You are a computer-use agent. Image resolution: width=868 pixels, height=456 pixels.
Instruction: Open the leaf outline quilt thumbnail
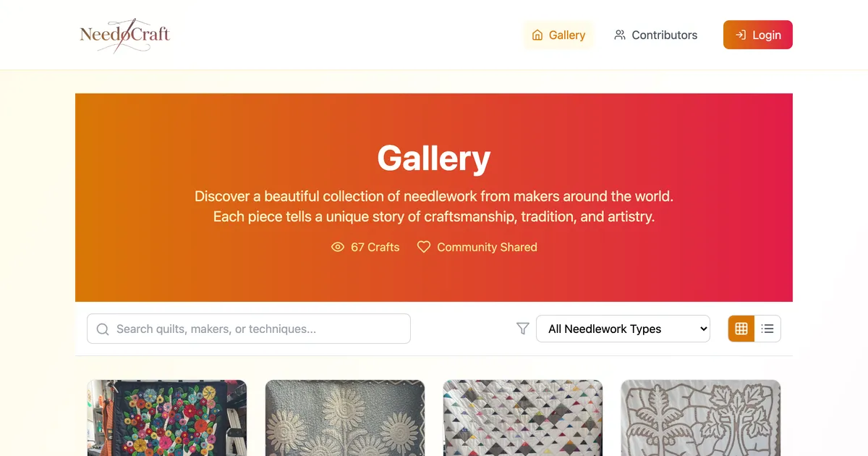pos(701,418)
